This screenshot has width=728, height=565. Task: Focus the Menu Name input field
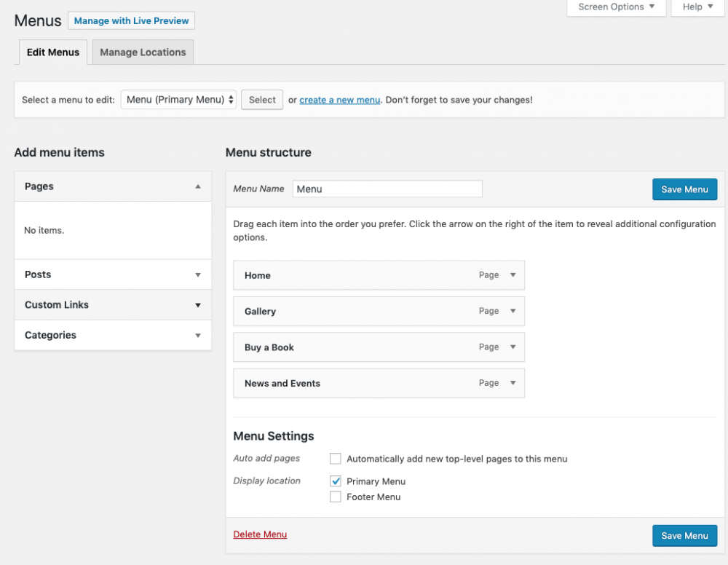[387, 189]
